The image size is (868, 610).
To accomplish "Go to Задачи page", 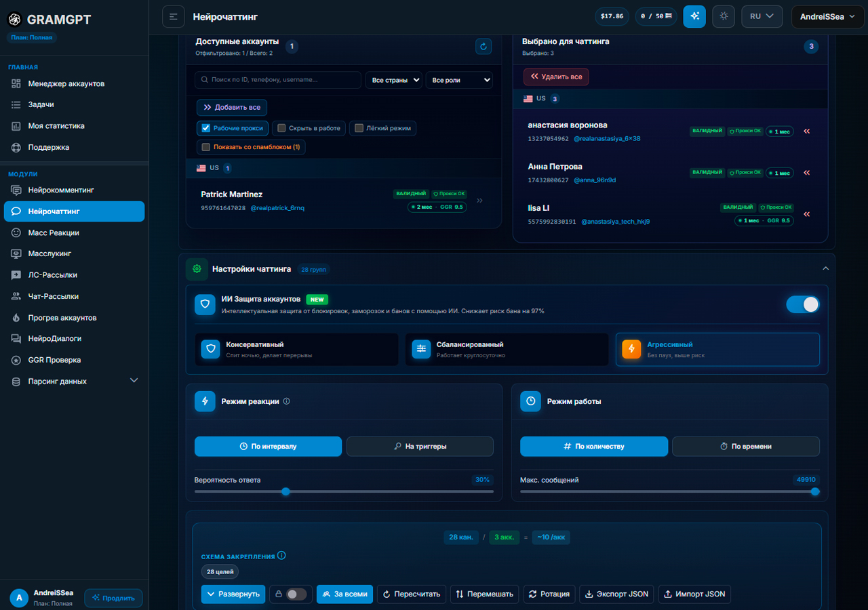I will click(x=75, y=105).
